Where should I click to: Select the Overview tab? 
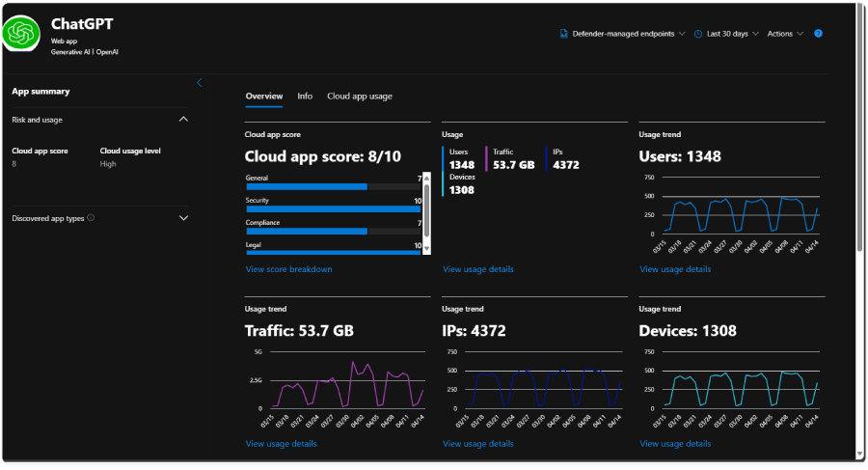[x=264, y=96]
